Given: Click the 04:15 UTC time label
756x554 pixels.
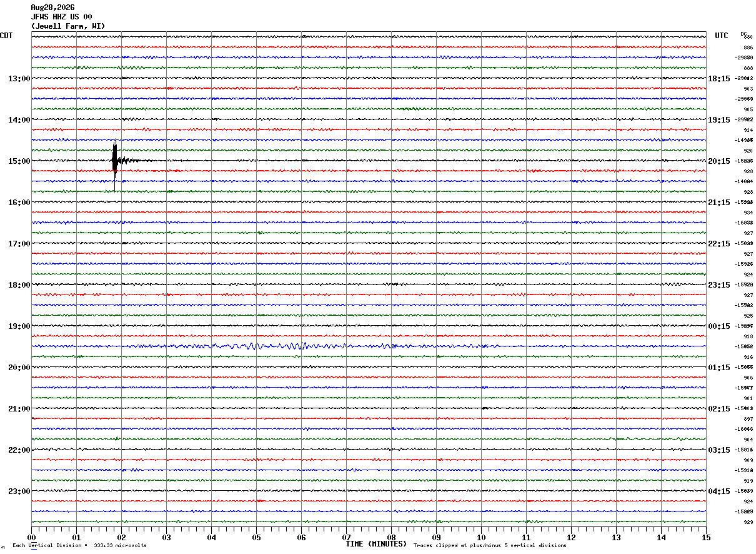Looking at the screenshot, I should [719, 491].
